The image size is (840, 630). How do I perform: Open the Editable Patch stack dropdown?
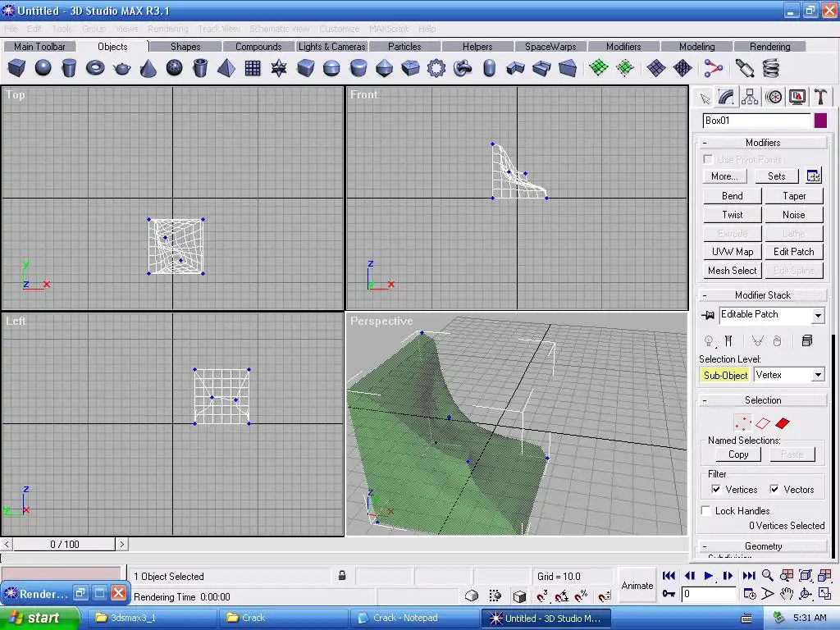(818, 316)
